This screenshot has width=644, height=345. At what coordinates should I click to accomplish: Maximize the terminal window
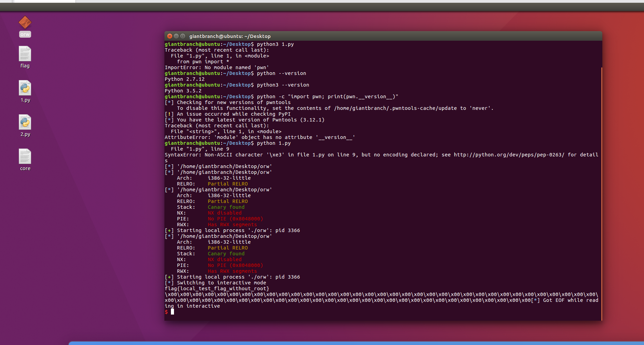(183, 36)
